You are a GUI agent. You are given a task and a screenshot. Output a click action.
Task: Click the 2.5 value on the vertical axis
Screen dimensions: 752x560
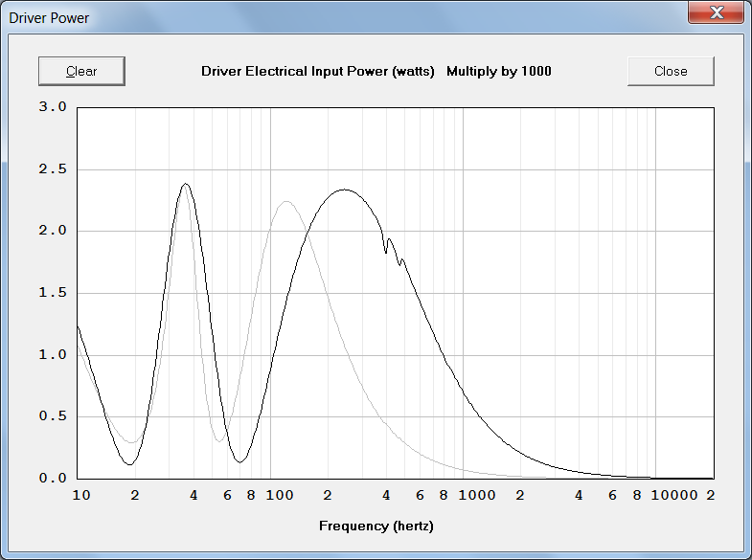click(53, 169)
